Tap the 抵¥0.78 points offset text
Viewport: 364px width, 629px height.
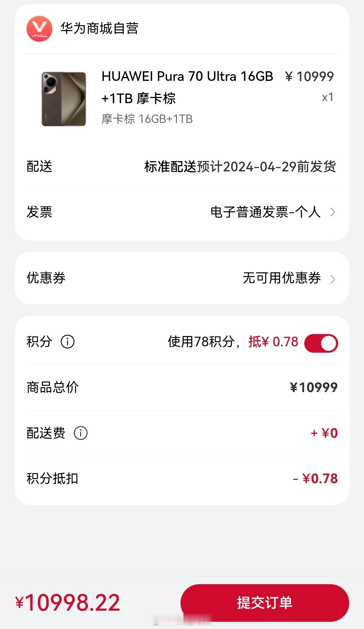point(273,342)
